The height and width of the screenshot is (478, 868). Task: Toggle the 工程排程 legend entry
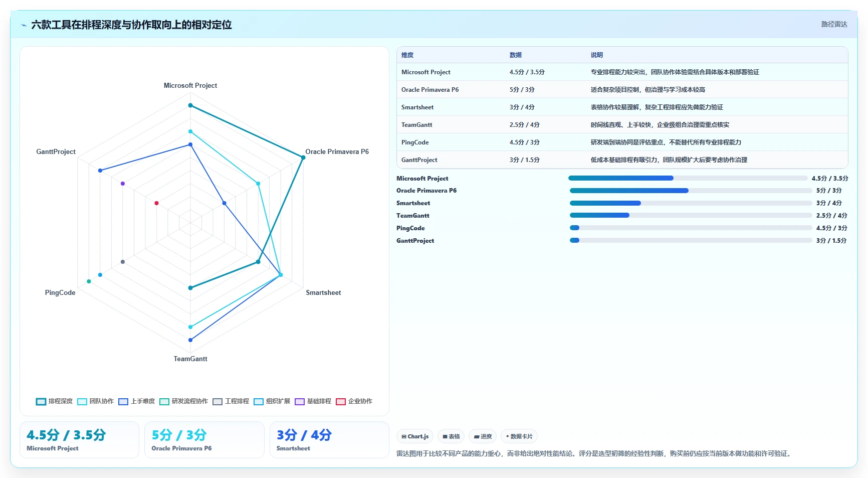tap(231, 401)
